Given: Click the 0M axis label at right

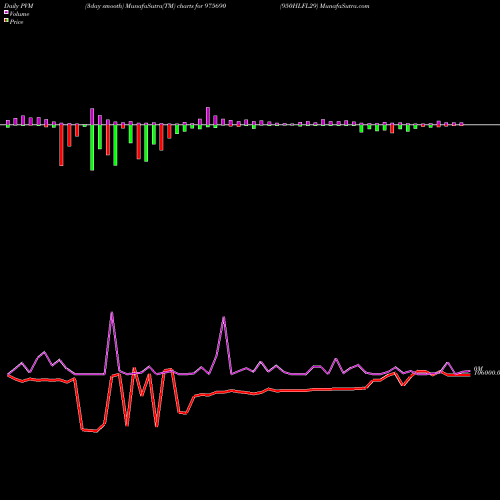Looking at the screenshot, I should (x=479, y=369).
